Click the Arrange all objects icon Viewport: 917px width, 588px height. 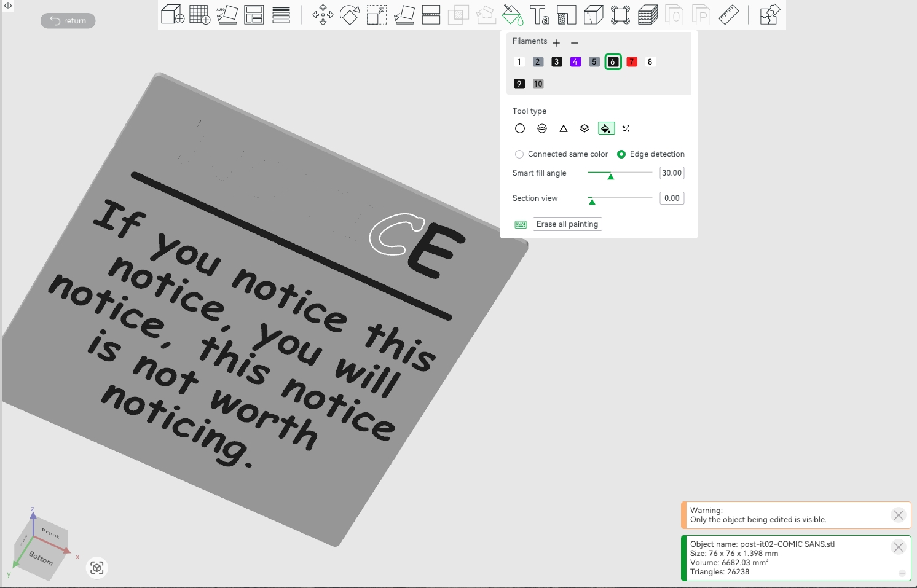tap(254, 14)
